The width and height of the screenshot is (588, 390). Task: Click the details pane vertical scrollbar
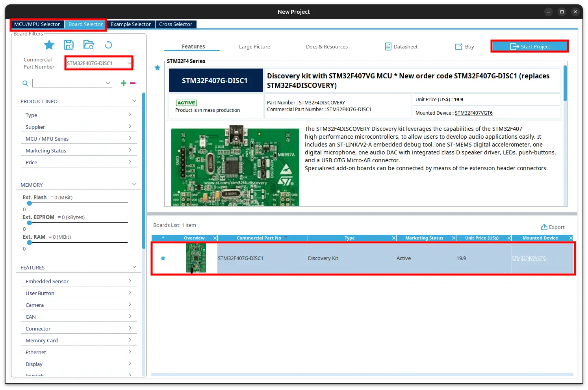click(x=565, y=84)
